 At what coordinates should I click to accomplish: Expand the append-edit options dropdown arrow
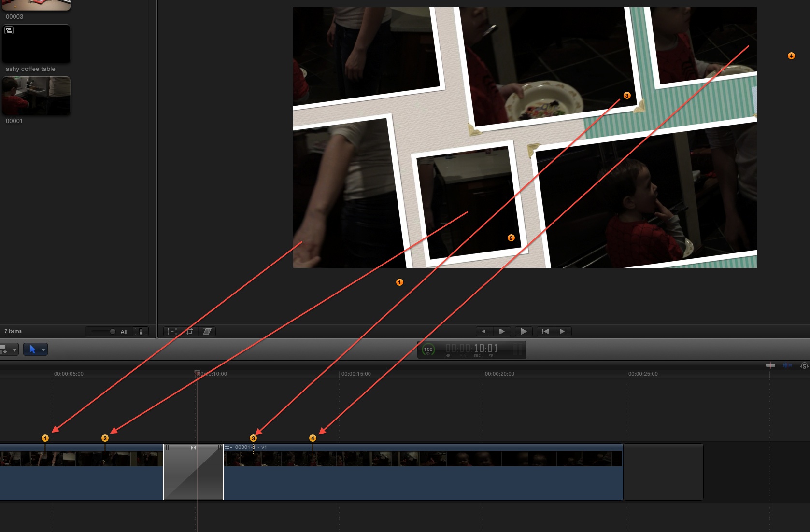(x=14, y=350)
